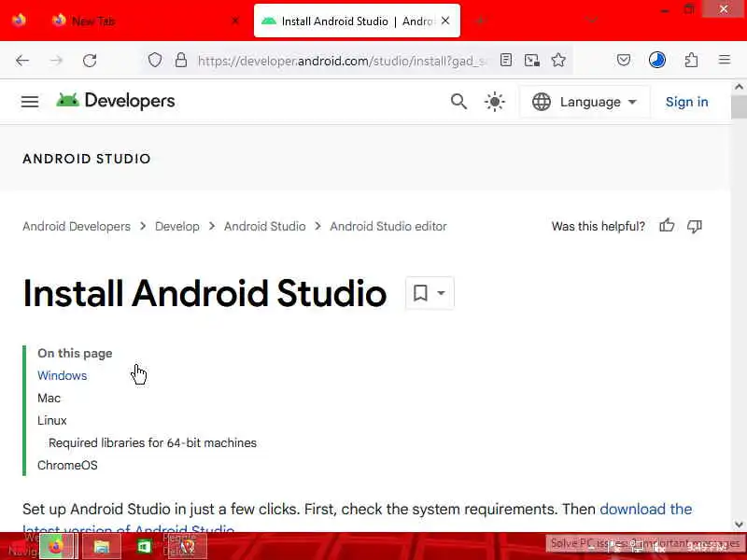Screen dimensions: 747x560
Task: Open tracking protection shield icon
Action: (x=155, y=60)
